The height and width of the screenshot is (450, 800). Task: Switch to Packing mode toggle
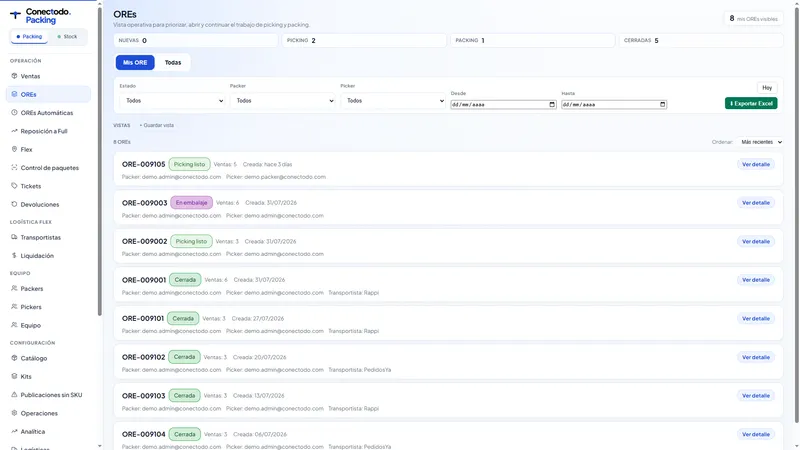tap(29, 37)
